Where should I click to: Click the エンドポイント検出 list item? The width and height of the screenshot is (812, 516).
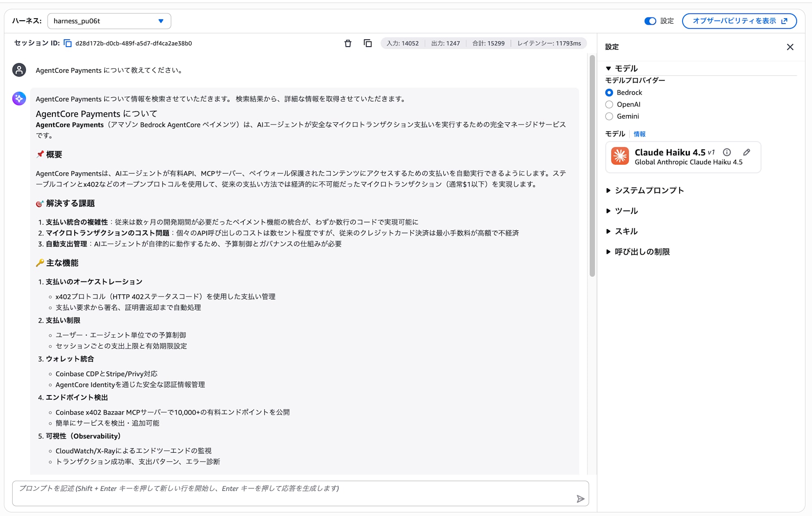point(77,398)
